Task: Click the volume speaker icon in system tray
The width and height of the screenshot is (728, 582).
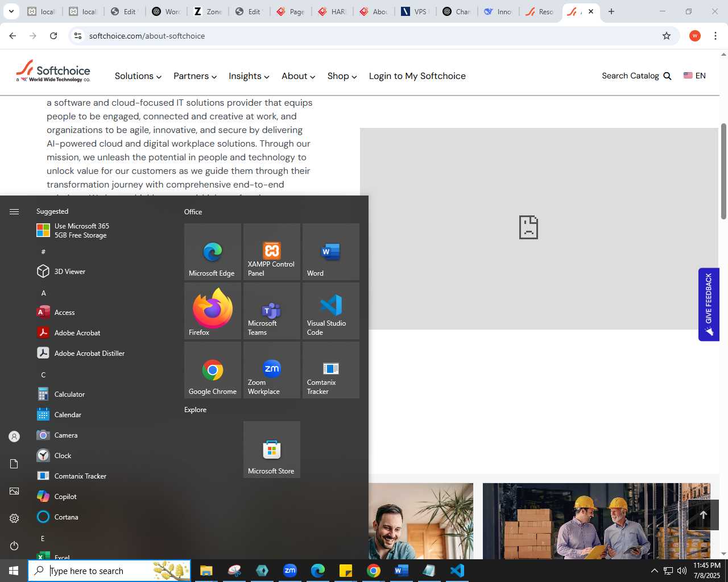Action: 682,571
